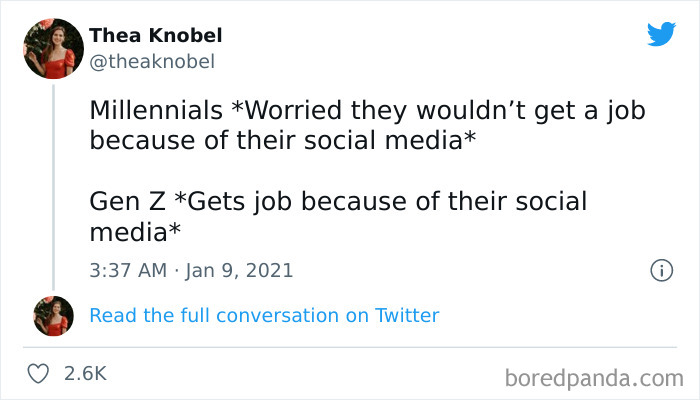The image size is (700, 400).
Task: Open the @theaknobel handle link
Action: [152, 62]
